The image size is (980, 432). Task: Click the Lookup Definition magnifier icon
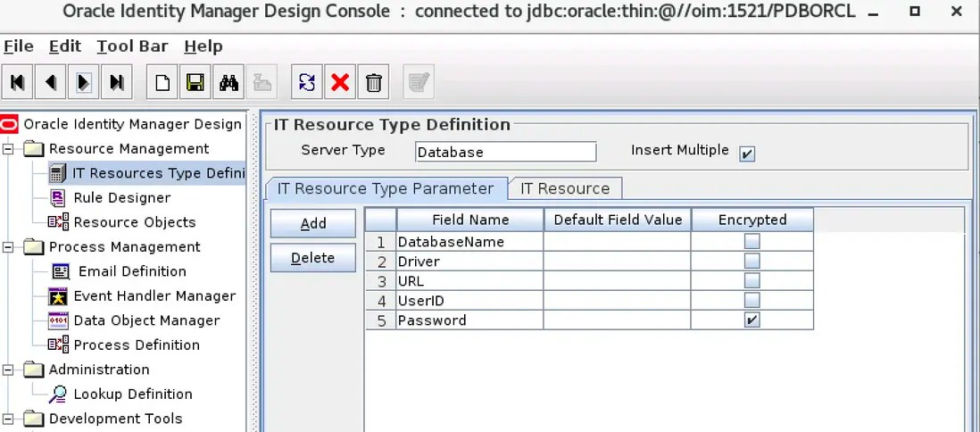pyautogui.click(x=58, y=394)
